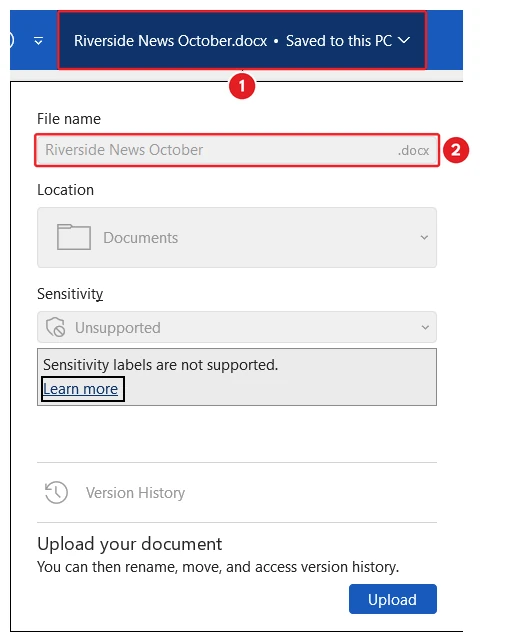This screenshot has width=509, height=642.
Task: Click the Riverside News October.docx title dropdown
Action: click(x=242, y=41)
